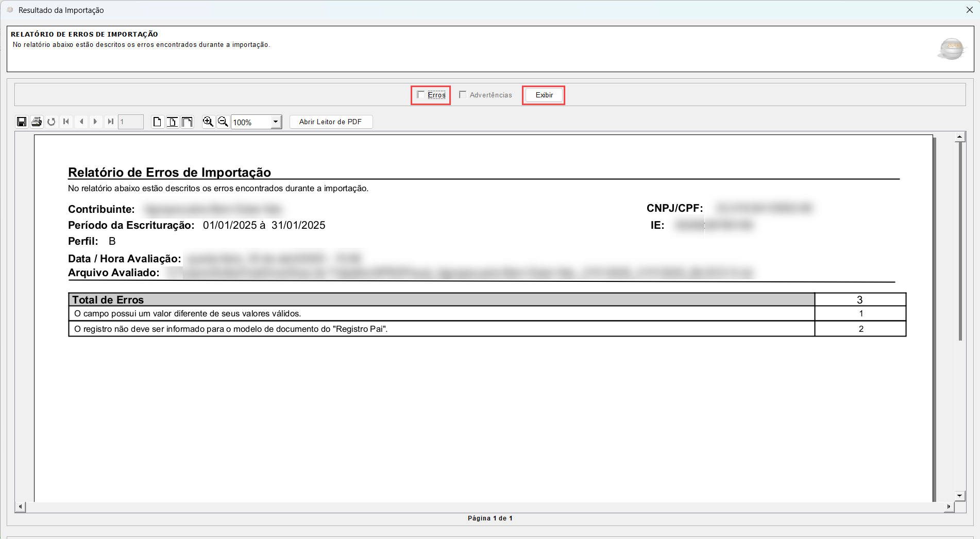
Task: Go to the first report page
Action: pyautogui.click(x=66, y=122)
